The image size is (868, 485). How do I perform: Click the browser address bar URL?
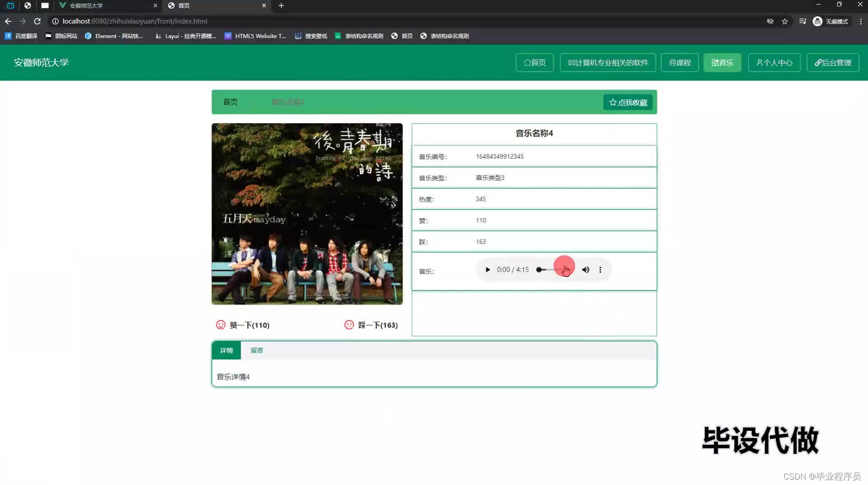pos(135,21)
